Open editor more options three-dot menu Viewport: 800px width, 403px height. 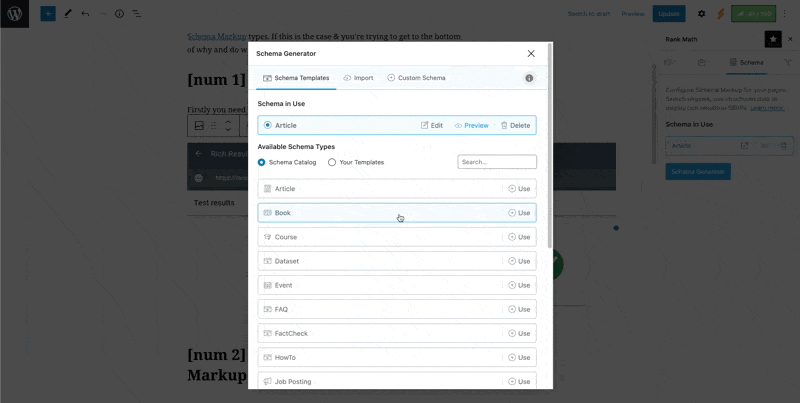[785, 14]
